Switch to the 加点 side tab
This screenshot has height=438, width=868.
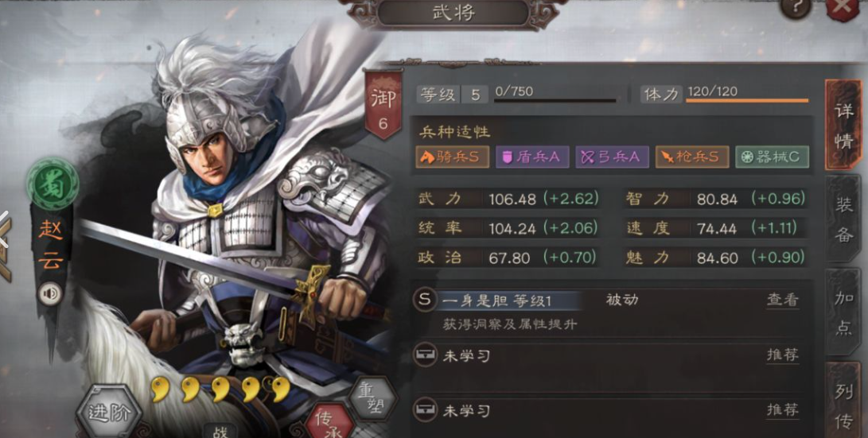coord(843,312)
